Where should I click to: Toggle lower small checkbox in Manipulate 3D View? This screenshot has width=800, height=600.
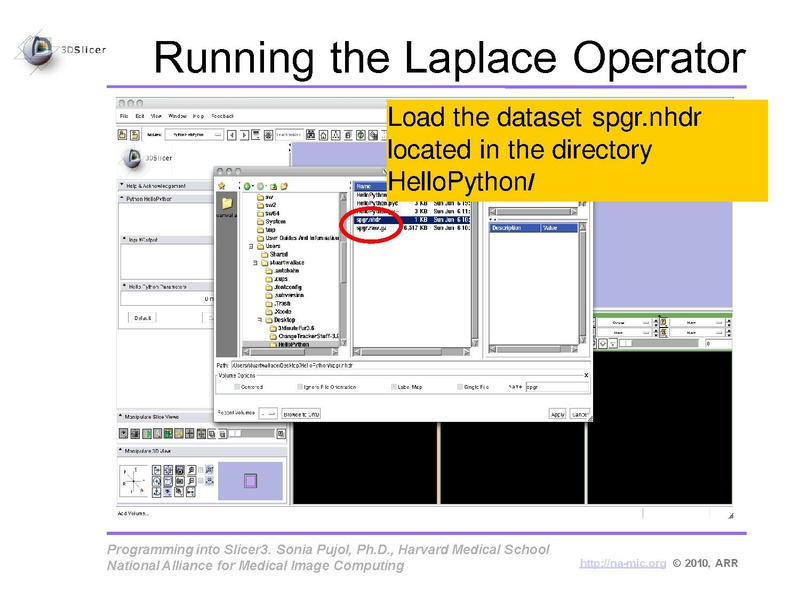(x=201, y=481)
